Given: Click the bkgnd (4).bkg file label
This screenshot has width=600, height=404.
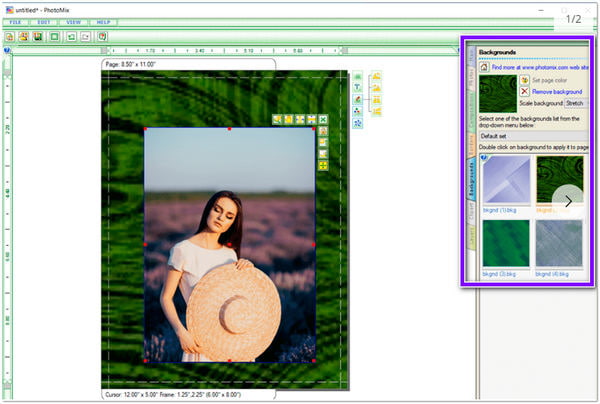Looking at the screenshot, I should pyautogui.click(x=552, y=274).
